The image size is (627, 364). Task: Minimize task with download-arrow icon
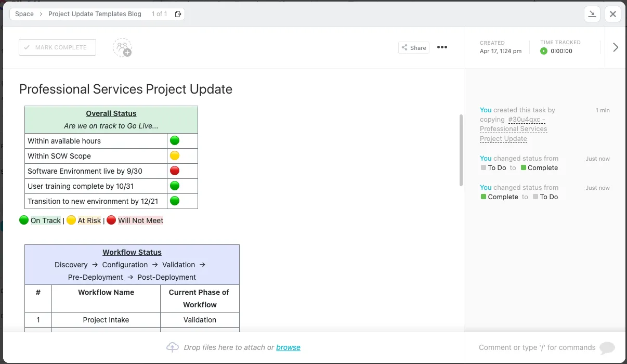[592, 14]
